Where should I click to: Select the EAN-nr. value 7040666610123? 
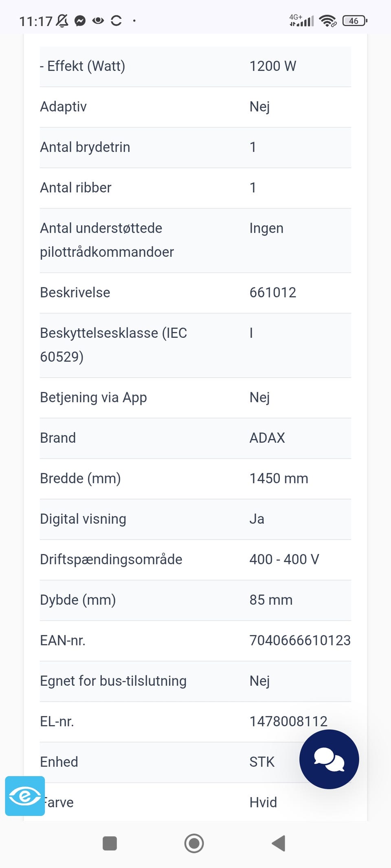click(300, 641)
